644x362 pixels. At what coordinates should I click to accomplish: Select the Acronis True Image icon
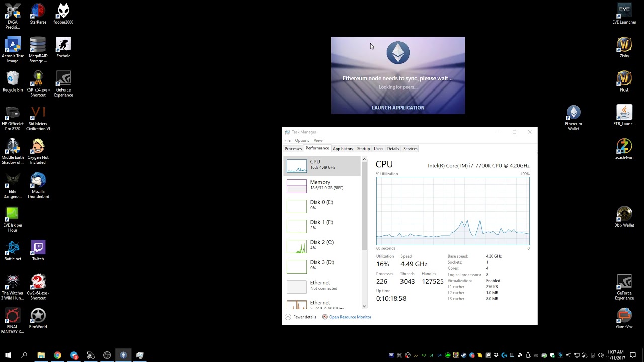point(13,50)
